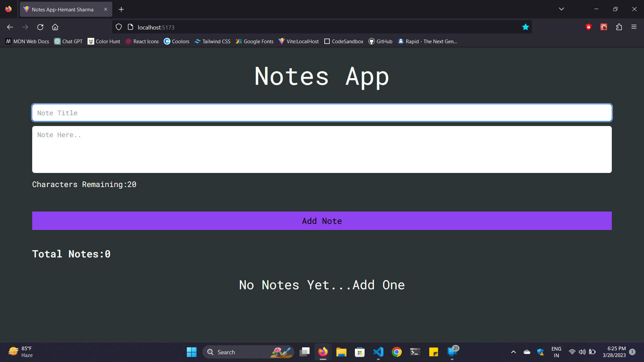
Task: Open the red shield extension icon
Action: (x=588, y=27)
